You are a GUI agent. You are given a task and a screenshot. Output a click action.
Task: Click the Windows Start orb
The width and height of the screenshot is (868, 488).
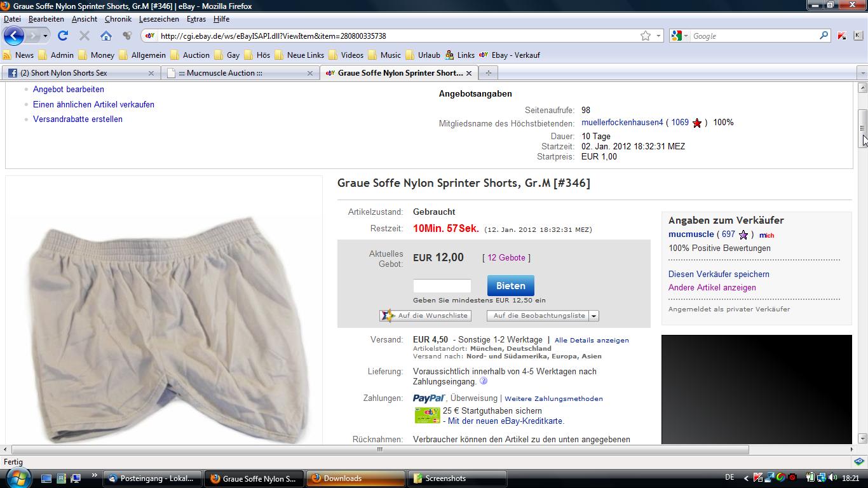(x=17, y=478)
